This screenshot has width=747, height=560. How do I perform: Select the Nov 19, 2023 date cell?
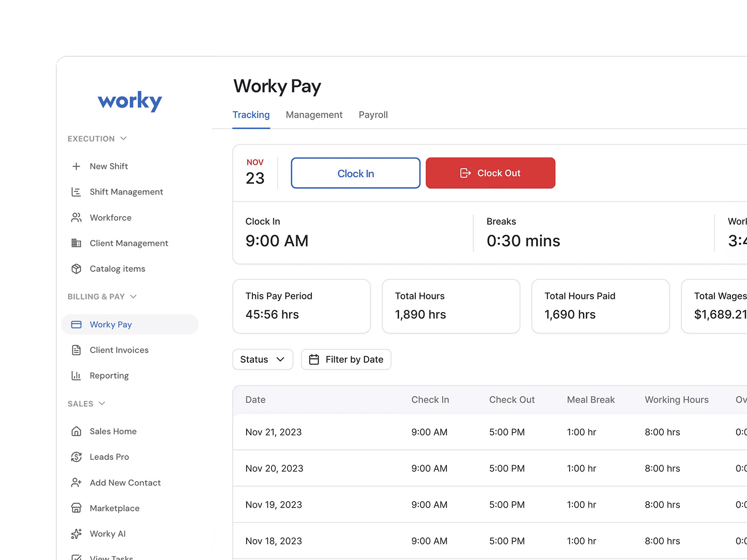(x=274, y=505)
